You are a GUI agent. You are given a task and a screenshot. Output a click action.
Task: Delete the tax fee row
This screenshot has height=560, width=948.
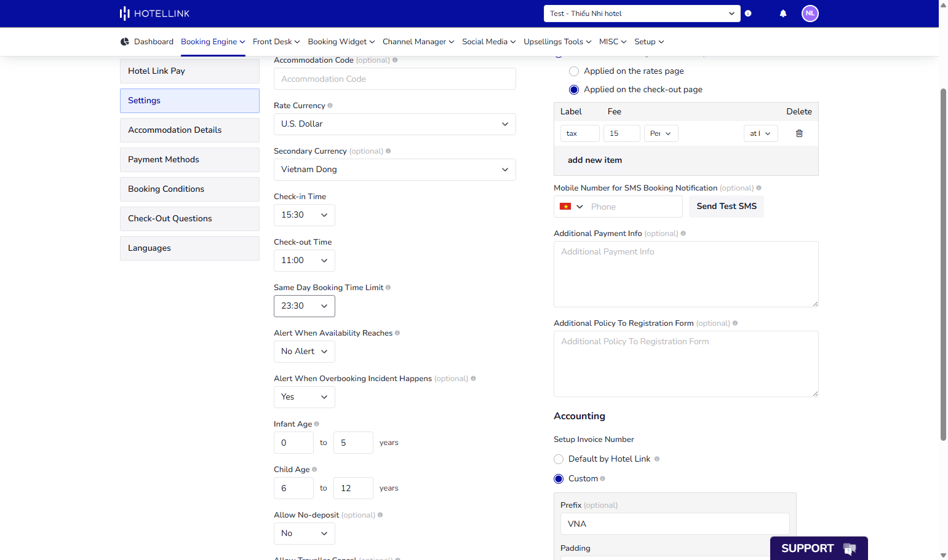point(799,133)
